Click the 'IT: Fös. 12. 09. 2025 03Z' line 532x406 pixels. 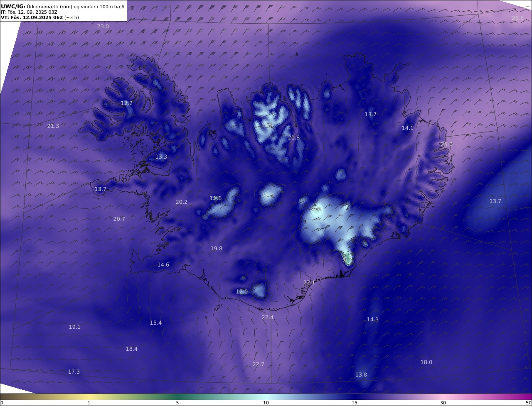(29, 12)
